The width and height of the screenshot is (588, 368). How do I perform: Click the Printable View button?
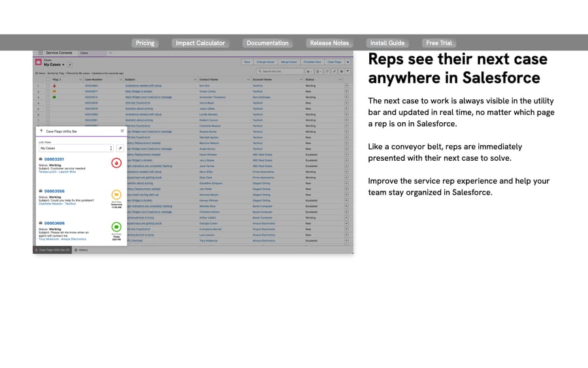tap(312, 62)
